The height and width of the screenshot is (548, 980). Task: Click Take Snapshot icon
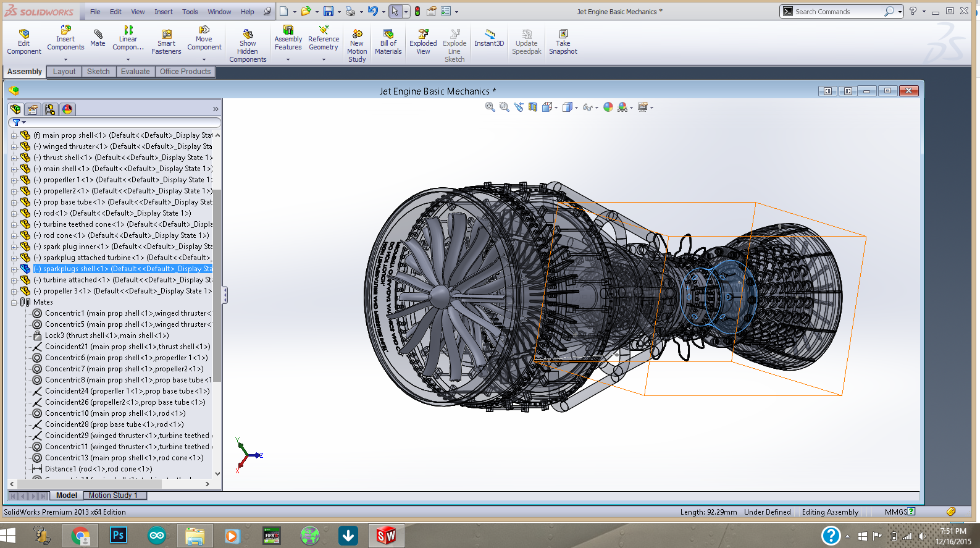[x=563, y=35]
